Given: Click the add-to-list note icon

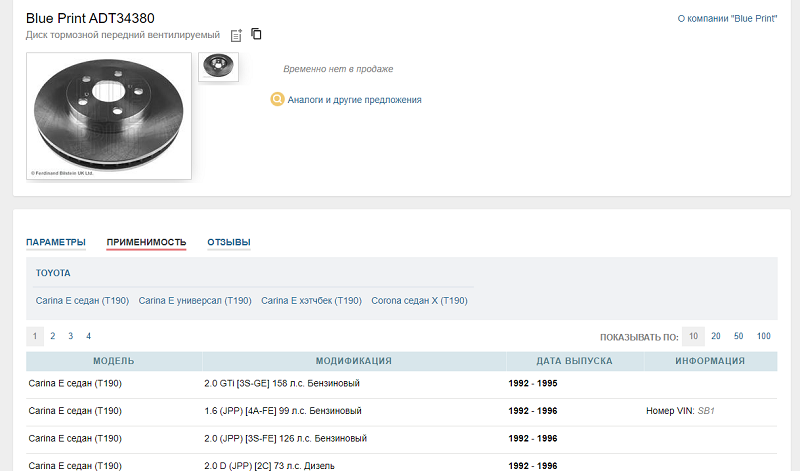Looking at the screenshot, I should pyautogui.click(x=236, y=35).
